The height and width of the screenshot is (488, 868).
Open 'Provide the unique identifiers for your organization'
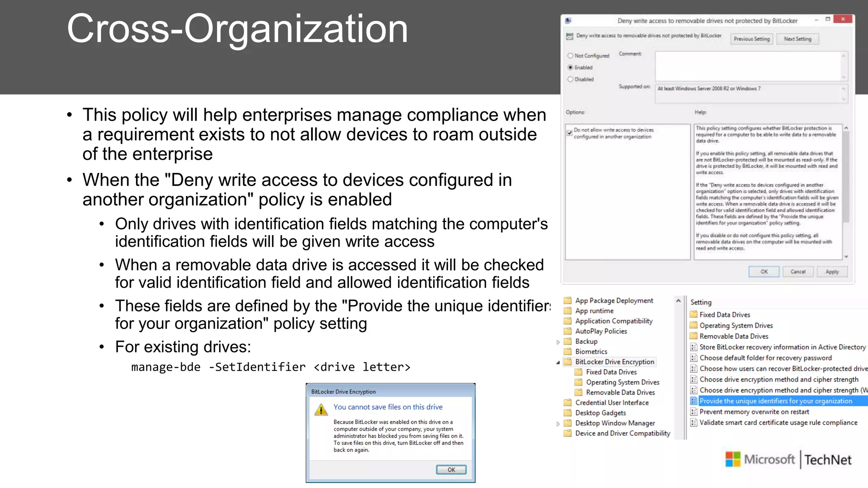(x=776, y=401)
